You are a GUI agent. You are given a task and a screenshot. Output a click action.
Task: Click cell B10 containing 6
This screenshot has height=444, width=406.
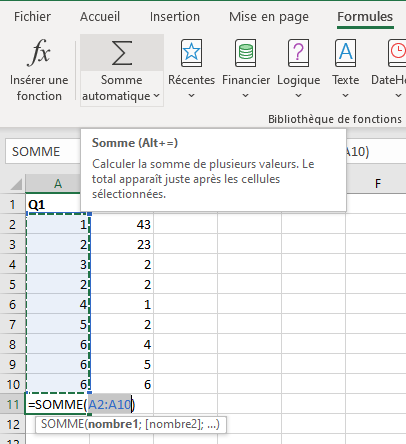122,384
